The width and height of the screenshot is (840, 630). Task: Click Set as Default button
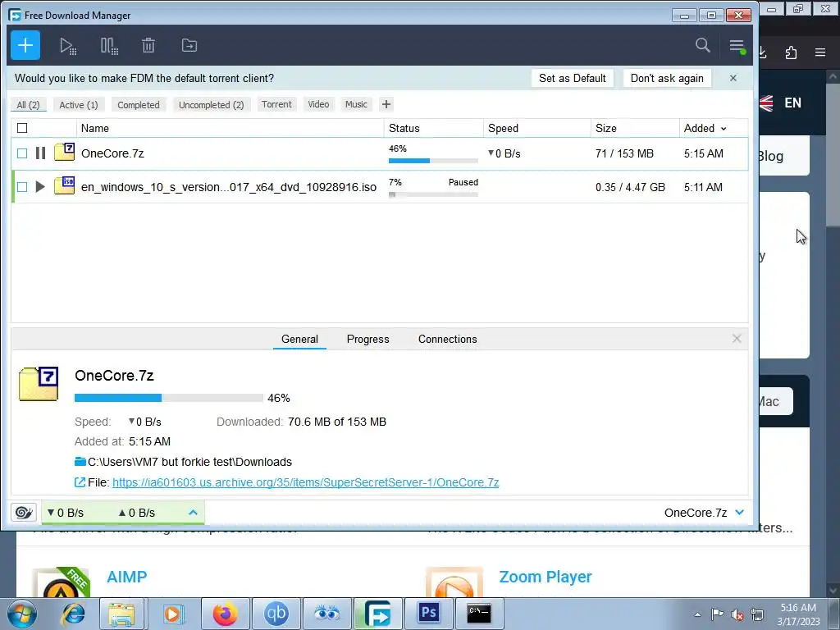tap(573, 78)
